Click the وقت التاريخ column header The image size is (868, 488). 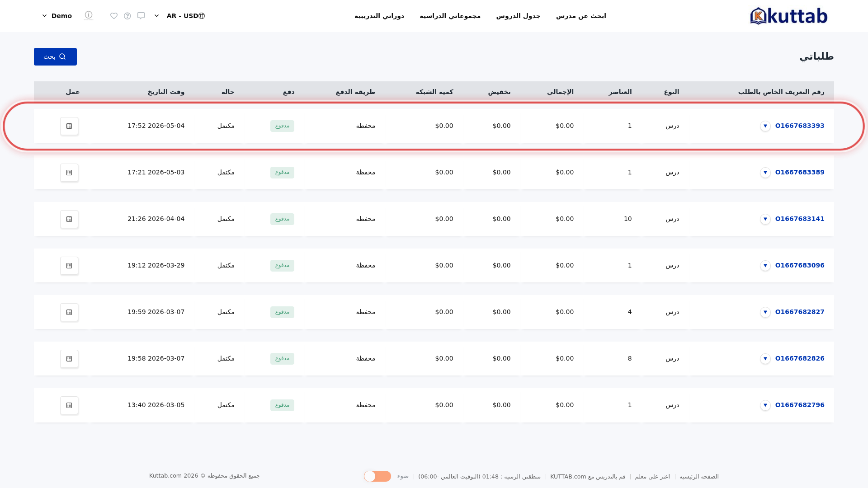tap(166, 92)
